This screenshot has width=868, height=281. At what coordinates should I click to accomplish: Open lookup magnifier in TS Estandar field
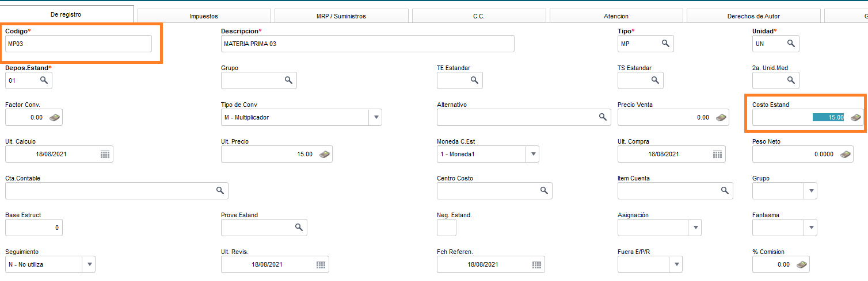tap(654, 80)
